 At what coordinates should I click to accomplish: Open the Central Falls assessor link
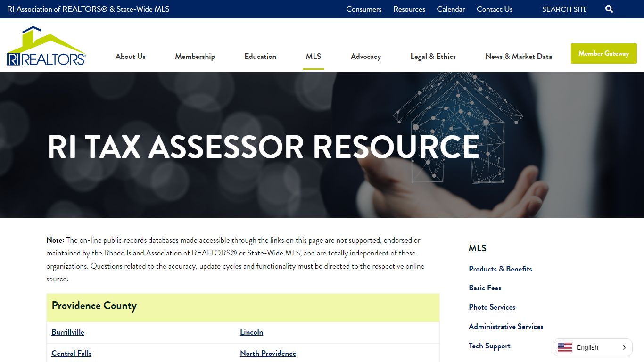(72, 353)
